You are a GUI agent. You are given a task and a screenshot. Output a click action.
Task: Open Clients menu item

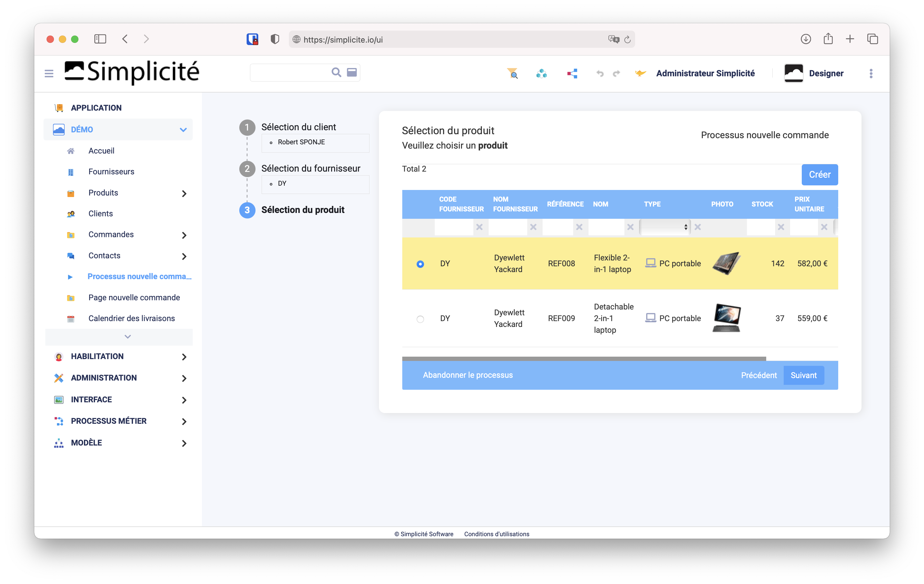[x=100, y=214]
